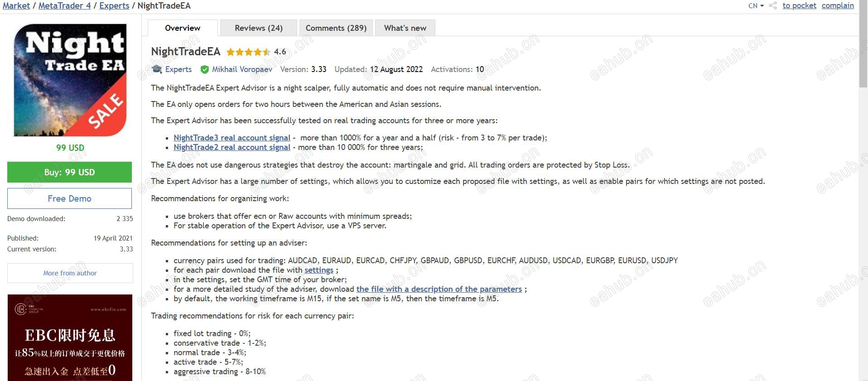Click the share icon in the top bar

coord(773,6)
